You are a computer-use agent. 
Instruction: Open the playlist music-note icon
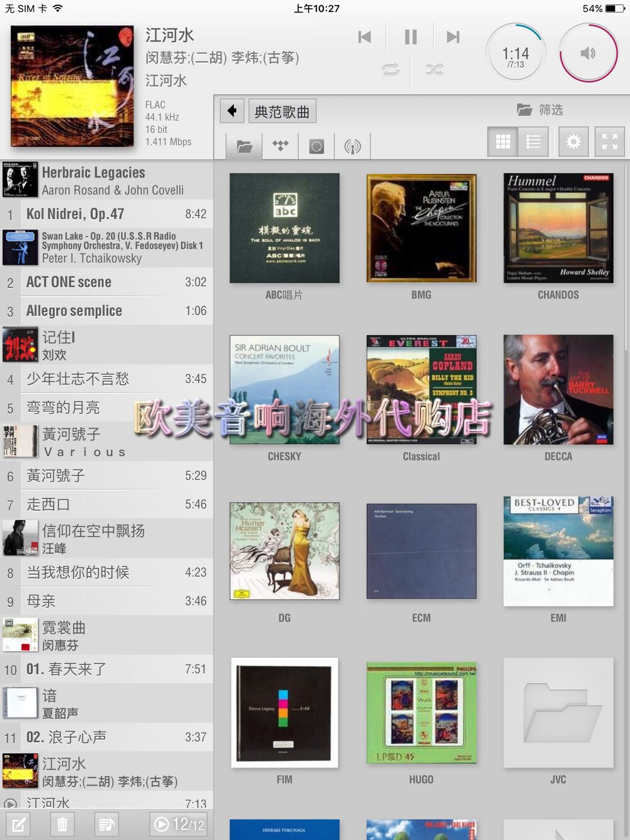(106, 824)
